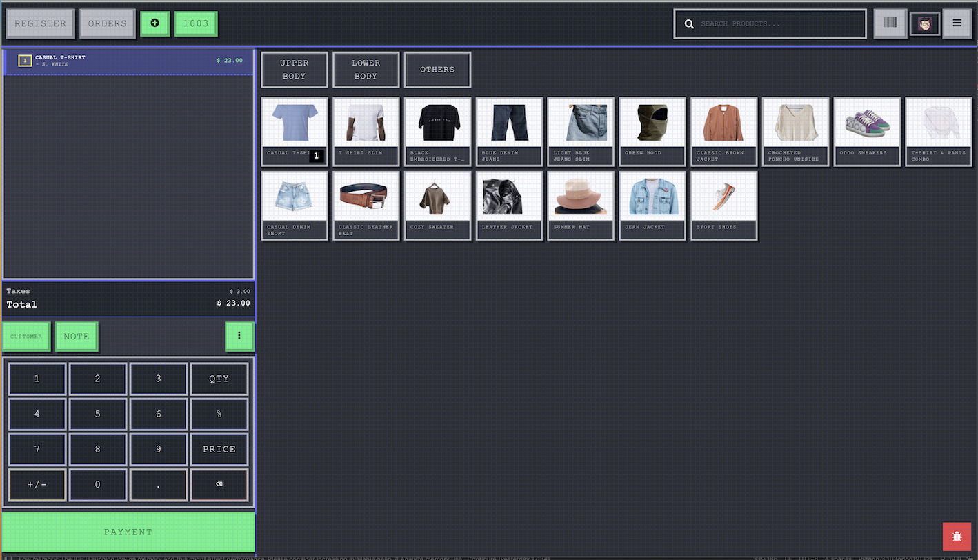Toggle the Price numpad mode
The image size is (978, 560).
(x=219, y=449)
